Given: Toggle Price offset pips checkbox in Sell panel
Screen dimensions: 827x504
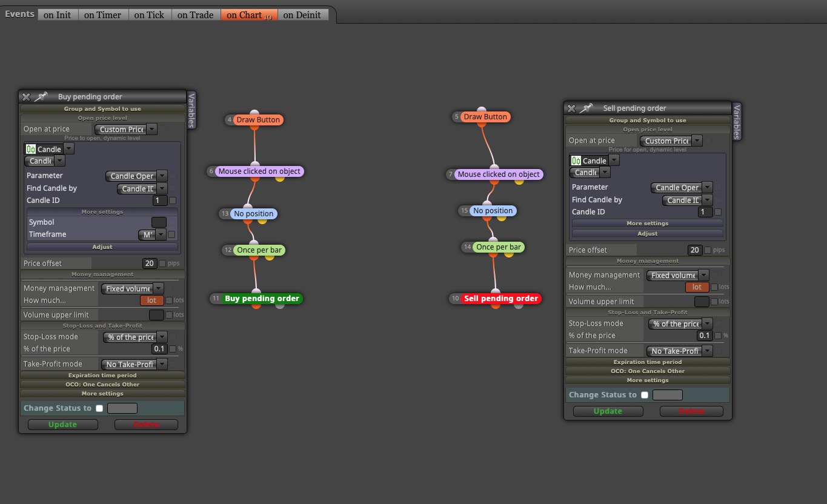Looking at the screenshot, I should 708,250.
